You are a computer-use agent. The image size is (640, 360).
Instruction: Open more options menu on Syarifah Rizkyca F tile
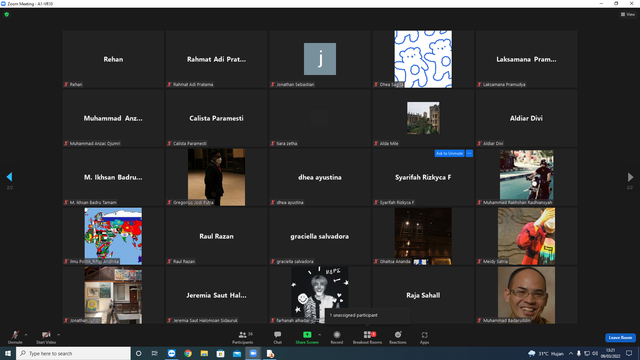[469, 153]
